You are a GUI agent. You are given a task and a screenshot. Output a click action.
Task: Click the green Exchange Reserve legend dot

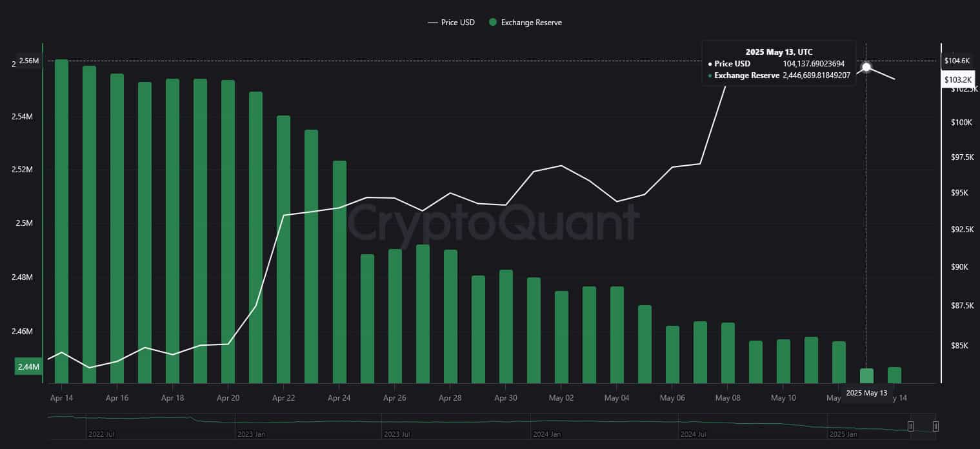click(493, 23)
